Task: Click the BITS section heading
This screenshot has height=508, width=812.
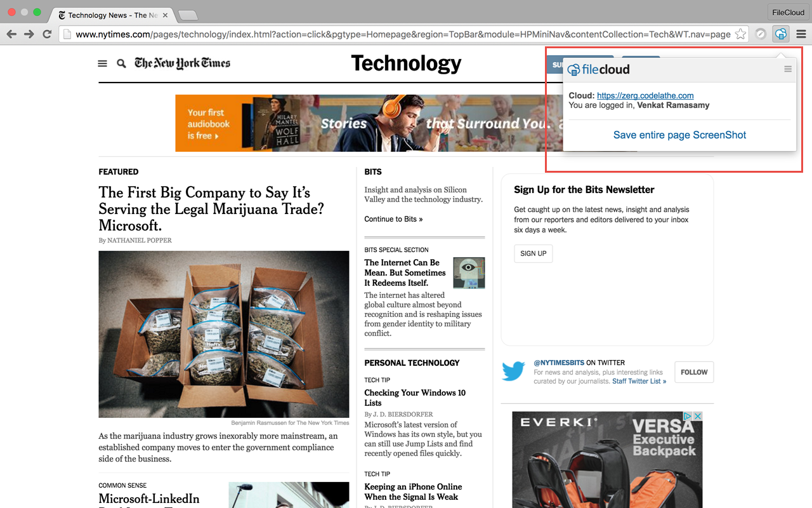Action: click(373, 172)
